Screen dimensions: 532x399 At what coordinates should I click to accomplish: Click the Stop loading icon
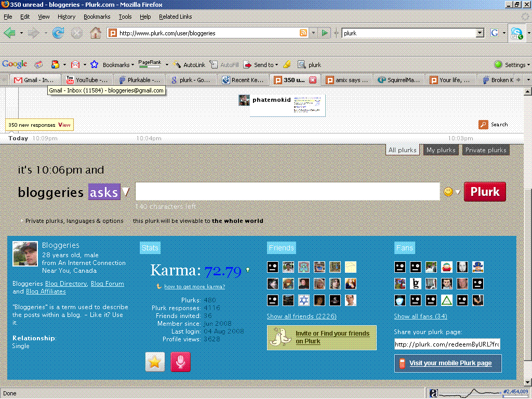coord(77,33)
